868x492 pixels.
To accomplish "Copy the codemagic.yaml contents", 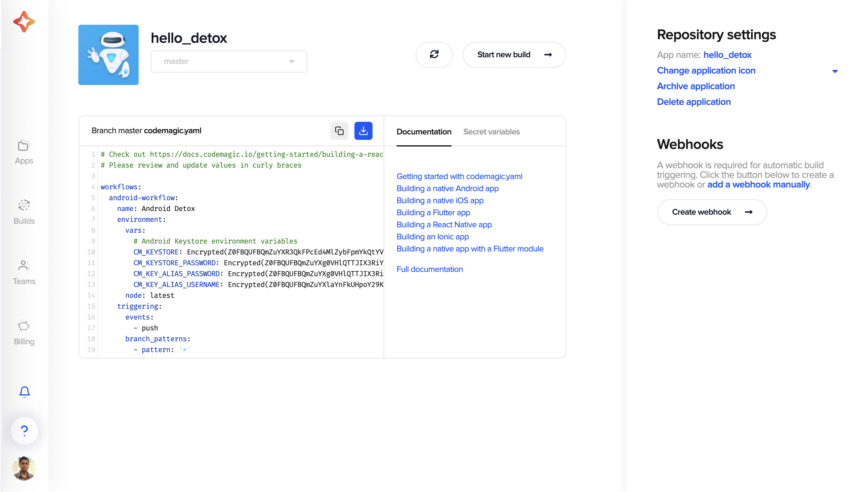I will (x=339, y=131).
